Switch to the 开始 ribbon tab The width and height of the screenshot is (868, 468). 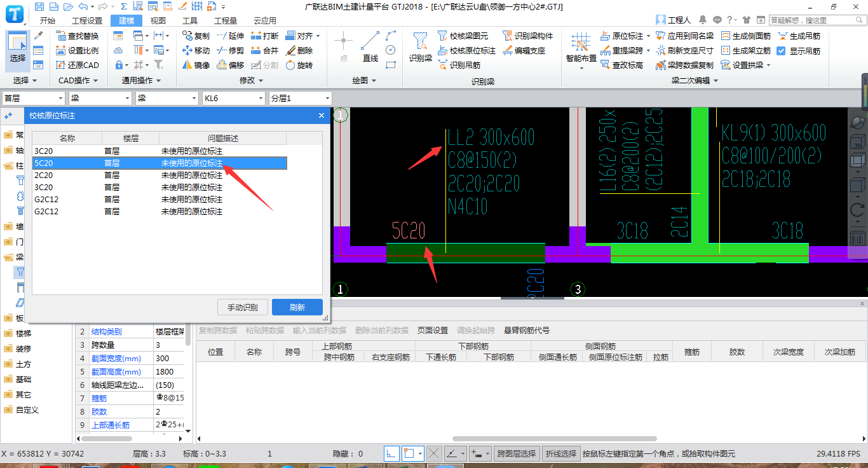coord(48,20)
